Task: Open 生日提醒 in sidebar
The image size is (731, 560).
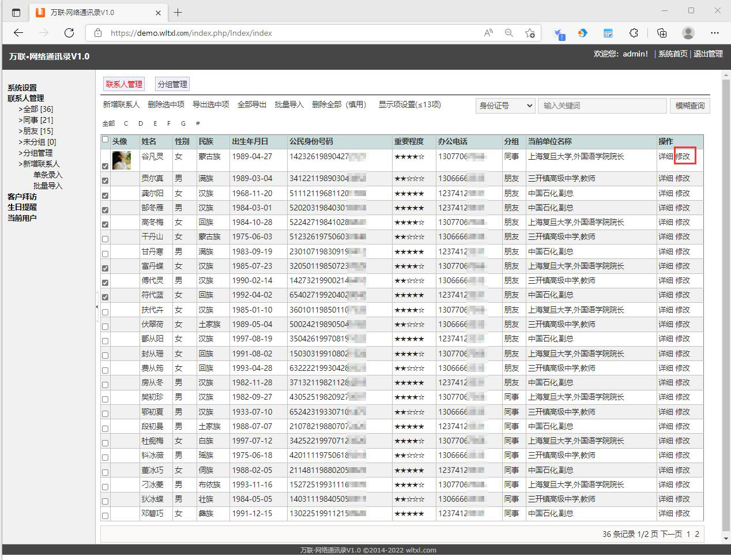Action: (x=22, y=207)
